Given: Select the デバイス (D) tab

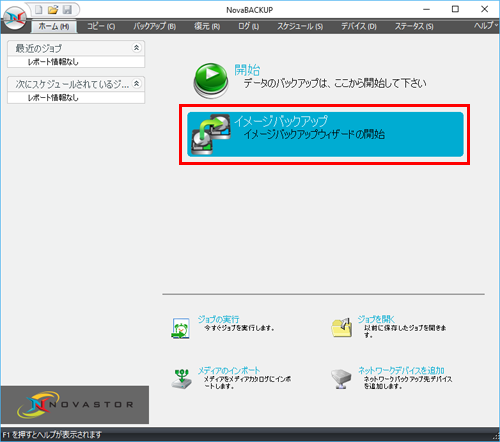Looking at the screenshot, I should [x=359, y=26].
